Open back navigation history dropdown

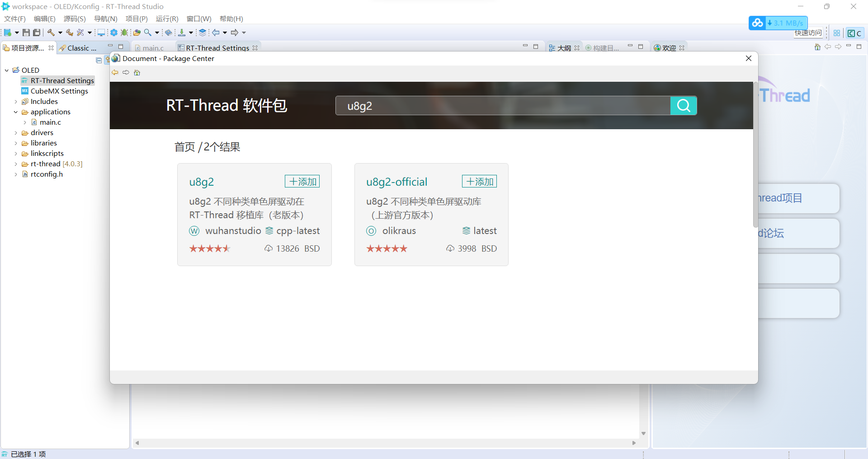click(225, 33)
